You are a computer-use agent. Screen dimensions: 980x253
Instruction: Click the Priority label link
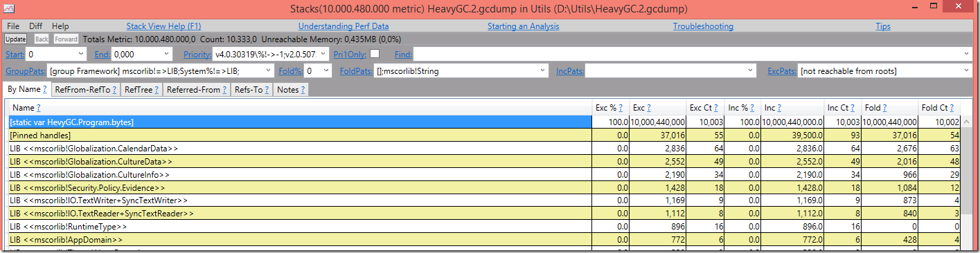pos(197,54)
